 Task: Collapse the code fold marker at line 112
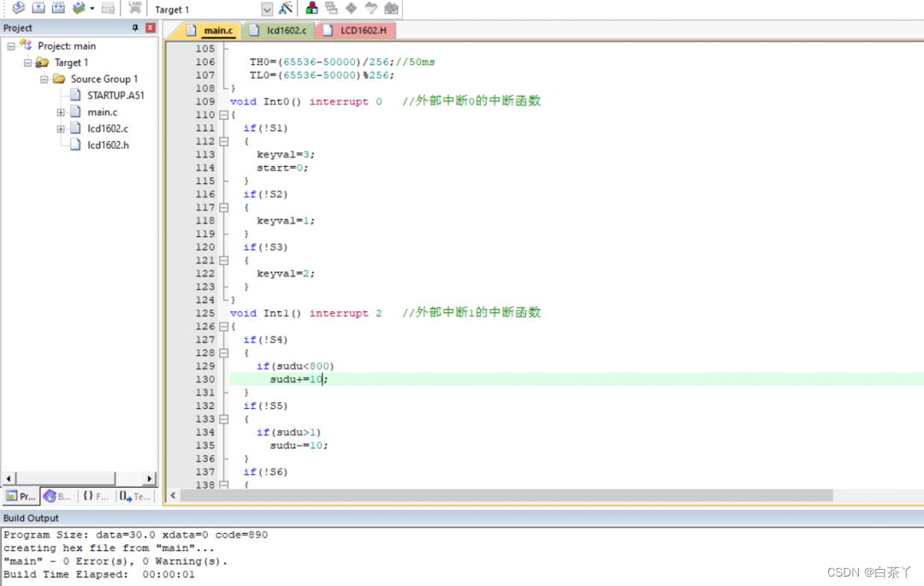click(x=223, y=141)
